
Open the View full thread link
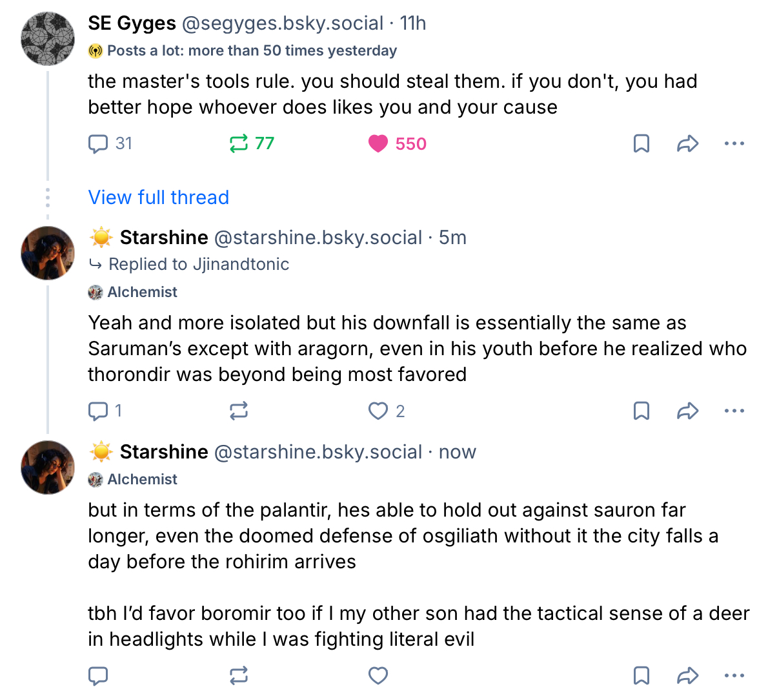click(x=159, y=198)
